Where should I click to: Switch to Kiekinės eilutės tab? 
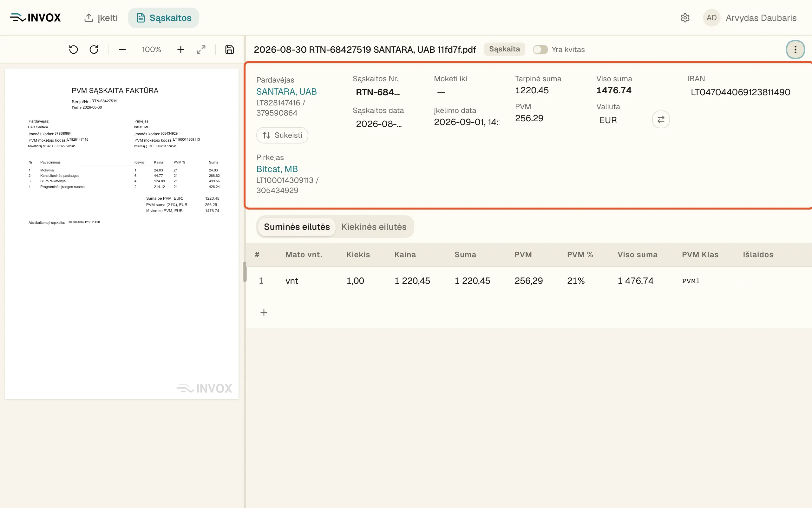click(374, 227)
